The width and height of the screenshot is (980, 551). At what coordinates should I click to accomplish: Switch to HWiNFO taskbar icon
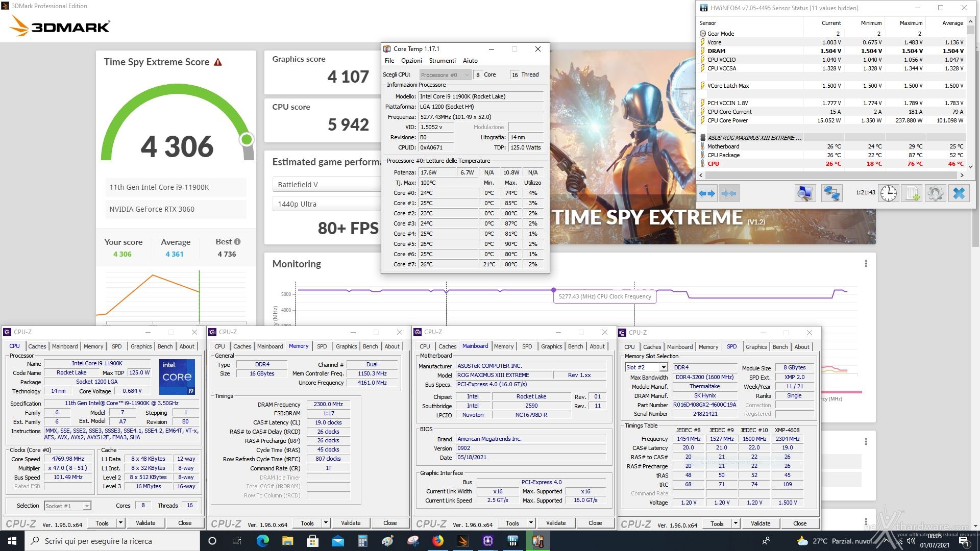point(513,541)
